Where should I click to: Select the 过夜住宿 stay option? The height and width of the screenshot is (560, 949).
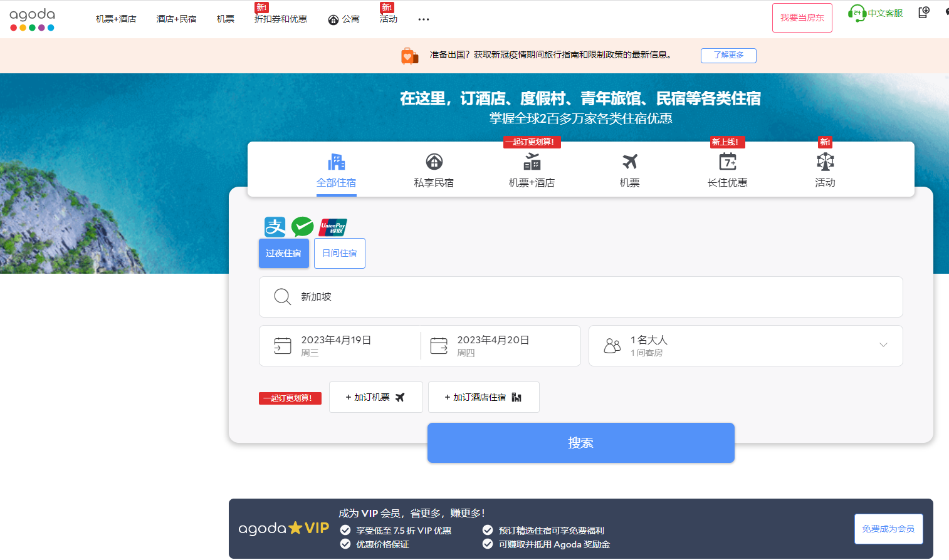(x=283, y=254)
